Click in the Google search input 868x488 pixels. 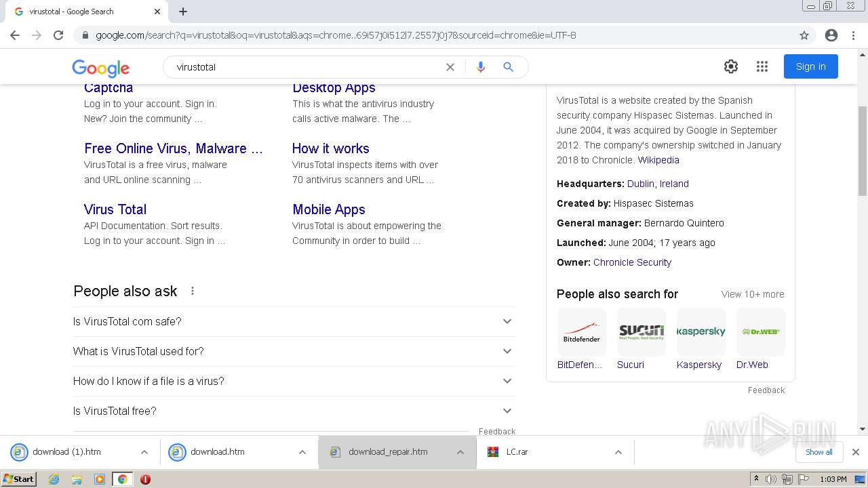(305, 67)
